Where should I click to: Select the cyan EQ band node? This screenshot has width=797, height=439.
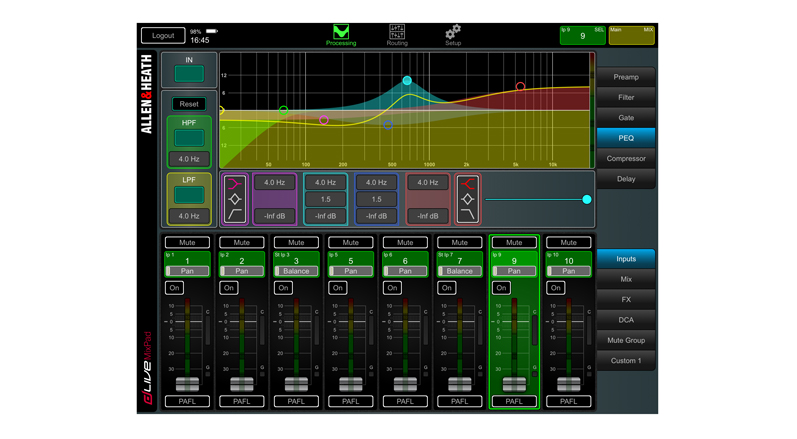407,80
